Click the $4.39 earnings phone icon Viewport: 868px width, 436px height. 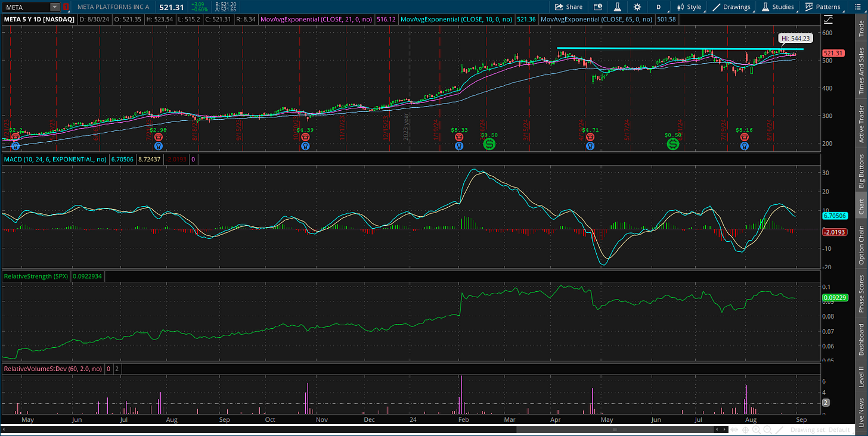tap(305, 137)
